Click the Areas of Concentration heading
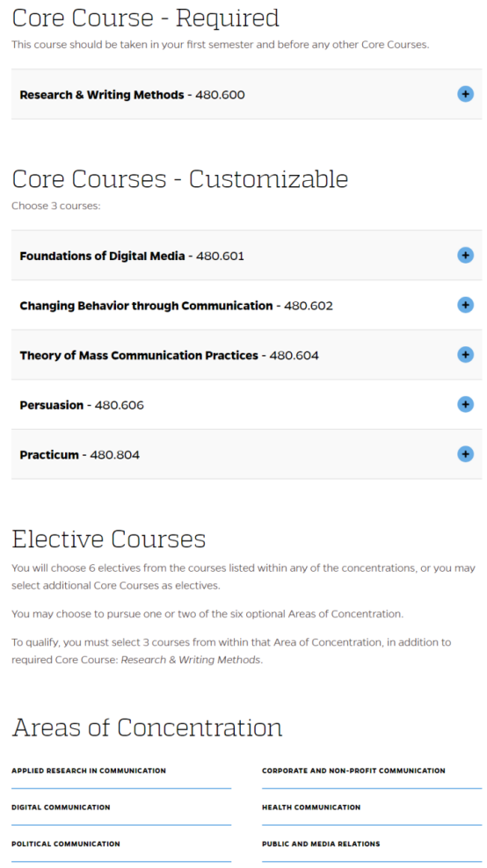 [x=148, y=727]
